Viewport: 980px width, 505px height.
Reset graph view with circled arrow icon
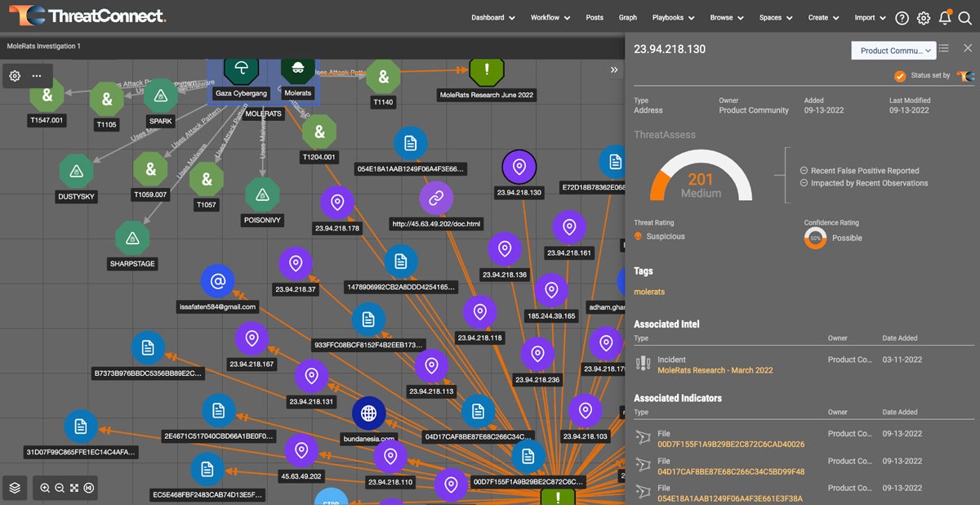89,488
